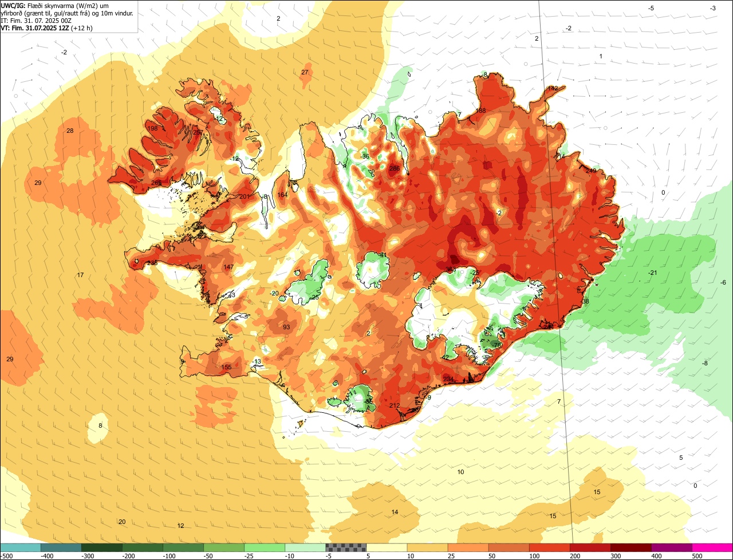Click the map value "147"
The image size is (733, 560).
[x=228, y=267]
